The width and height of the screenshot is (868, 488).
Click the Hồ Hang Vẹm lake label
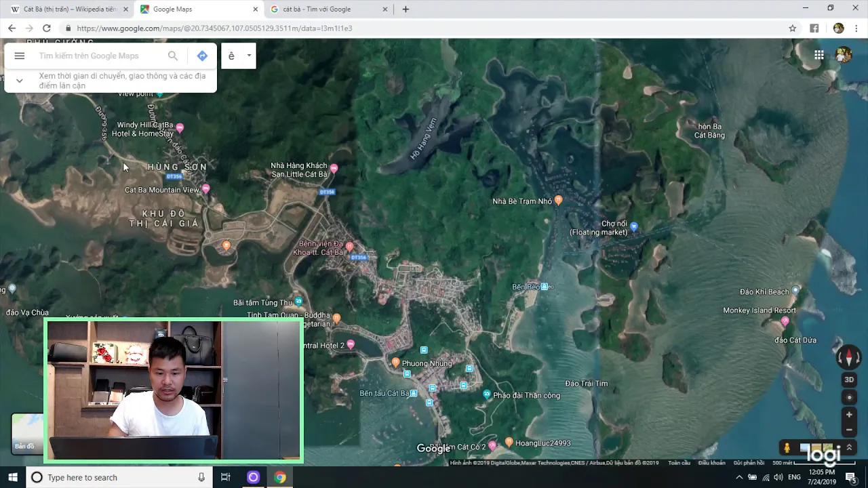tap(425, 139)
